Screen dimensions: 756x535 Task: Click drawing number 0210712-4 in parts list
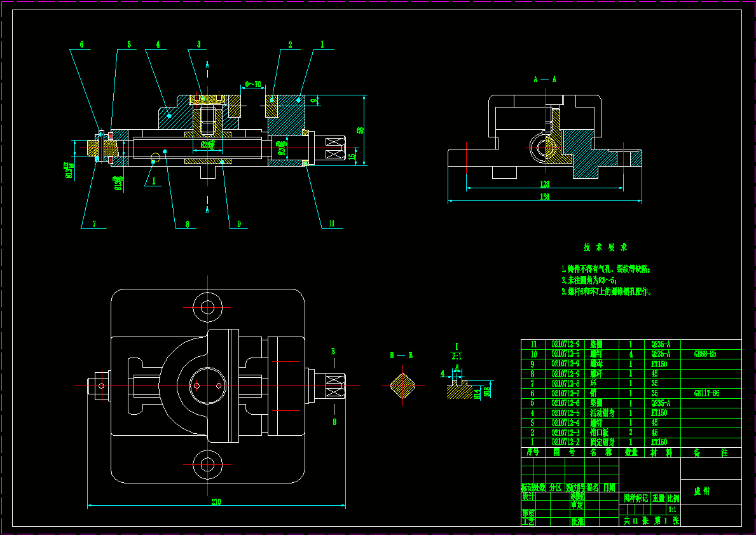pos(565,422)
